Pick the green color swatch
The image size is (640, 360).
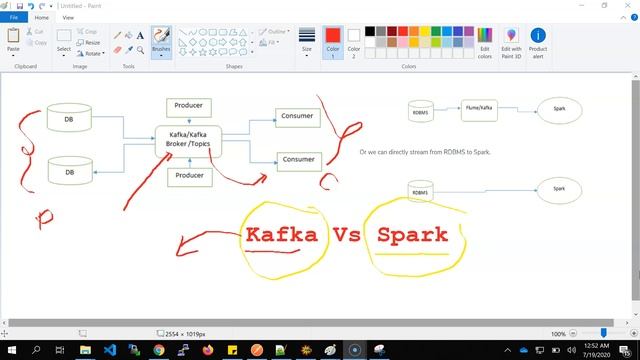coord(436,31)
